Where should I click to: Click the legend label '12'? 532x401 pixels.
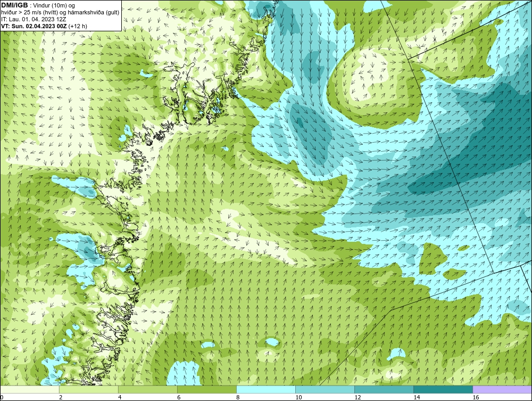point(358,397)
